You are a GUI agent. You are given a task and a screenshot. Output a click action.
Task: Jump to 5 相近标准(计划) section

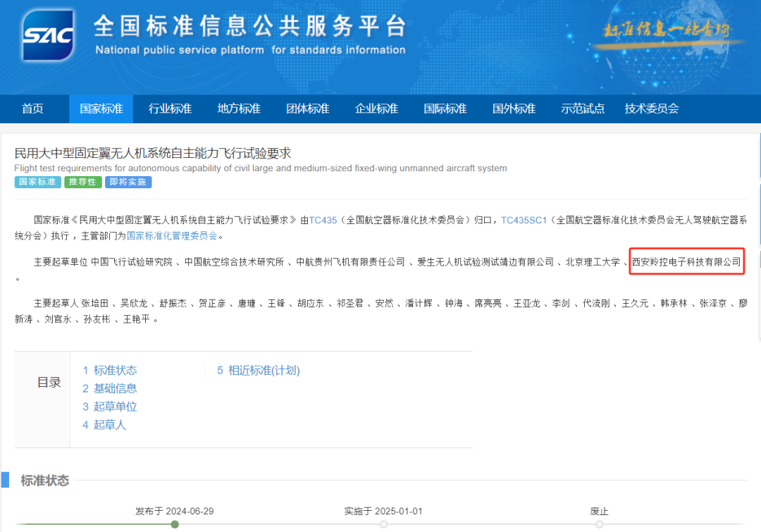pyautogui.click(x=258, y=370)
